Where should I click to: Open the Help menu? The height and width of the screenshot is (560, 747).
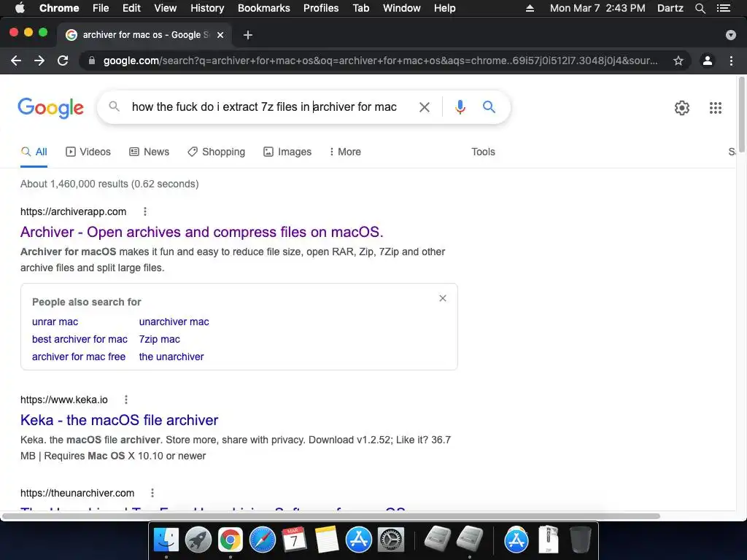(444, 8)
